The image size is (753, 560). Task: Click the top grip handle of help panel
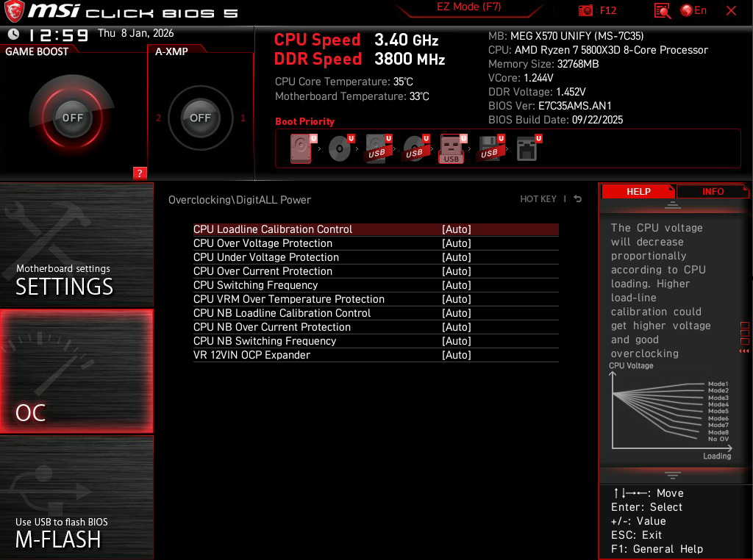coord(672,205)
